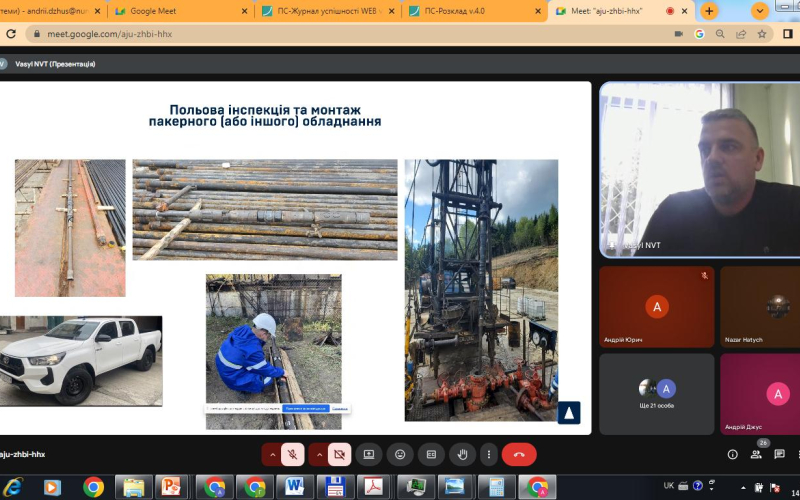Show the participants list panel
The width and height of the screenshot is (800, 500).
coord(756,454)
